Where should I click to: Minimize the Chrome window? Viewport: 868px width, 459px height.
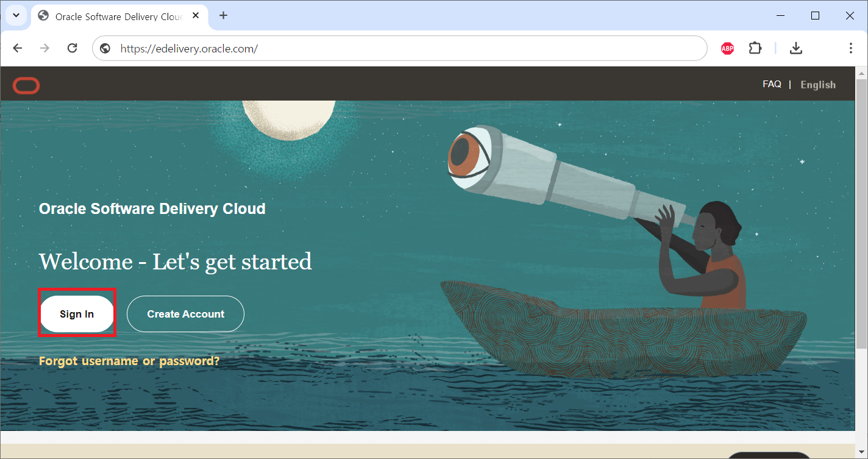coord(781,16)
